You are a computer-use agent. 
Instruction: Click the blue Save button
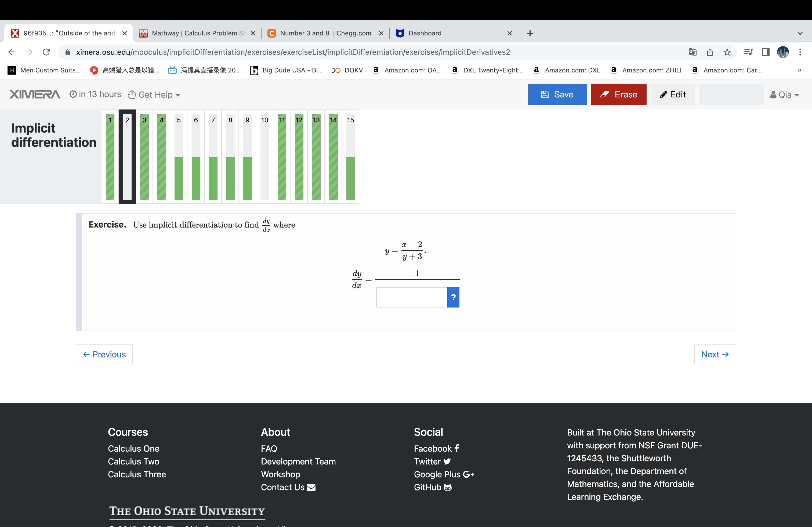click(557, 94)
